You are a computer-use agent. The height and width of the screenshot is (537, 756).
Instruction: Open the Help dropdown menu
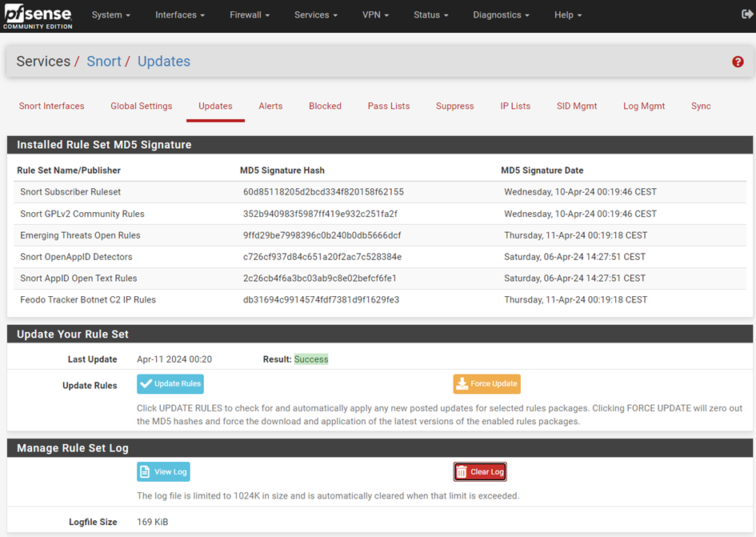(568, 15)
